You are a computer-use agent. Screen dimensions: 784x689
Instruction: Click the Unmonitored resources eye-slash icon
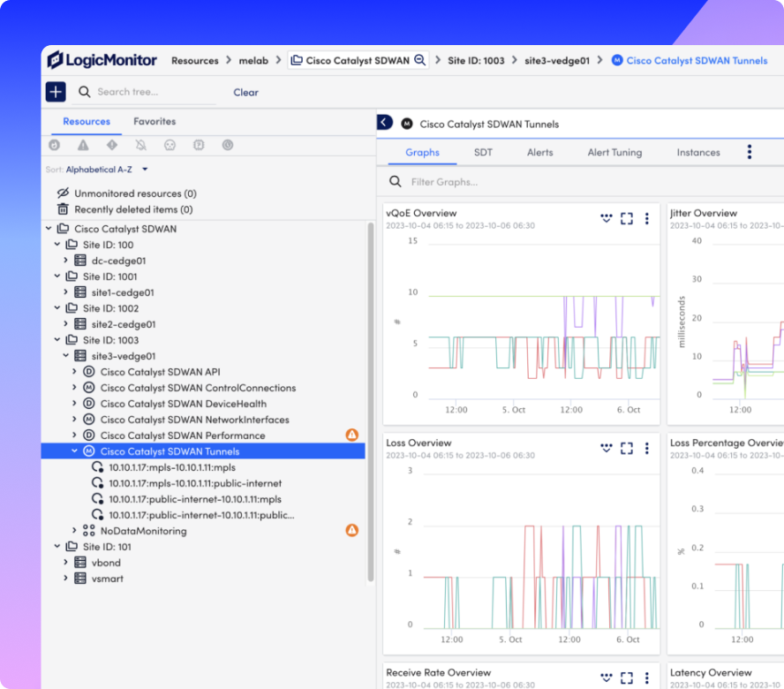[x=63, y=193]
